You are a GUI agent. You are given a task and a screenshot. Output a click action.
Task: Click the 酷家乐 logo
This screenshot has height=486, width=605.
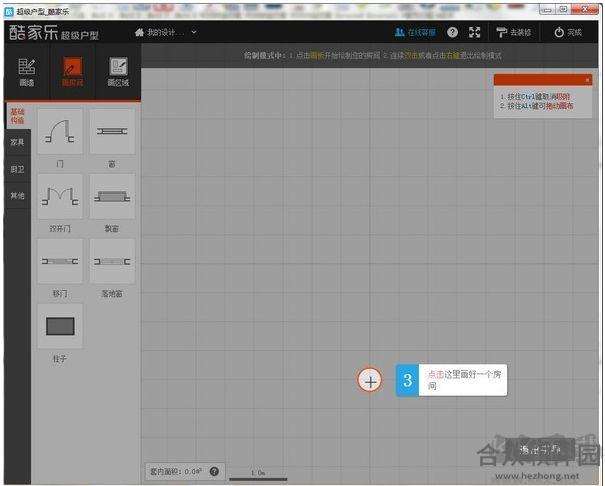click(54, 32)
